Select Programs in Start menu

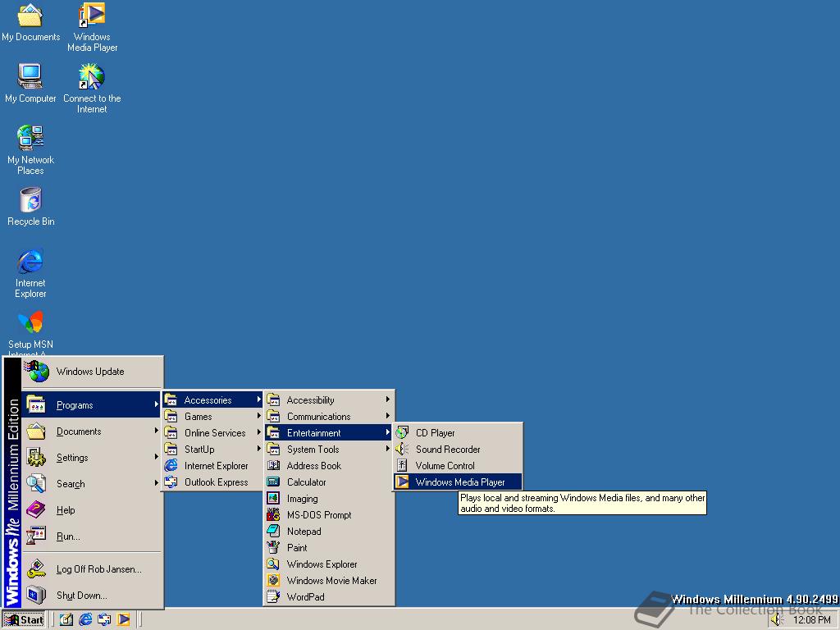pyautogui.click(x=92, y=405)
